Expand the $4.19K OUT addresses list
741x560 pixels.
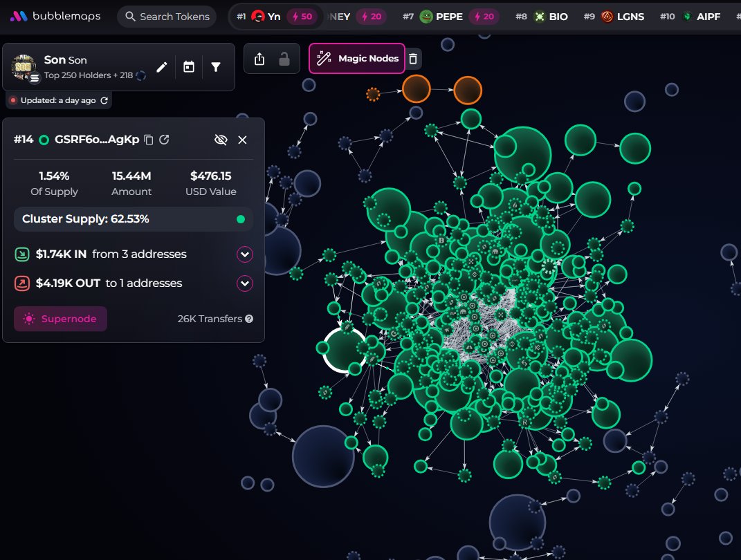[x=245, y=283]
